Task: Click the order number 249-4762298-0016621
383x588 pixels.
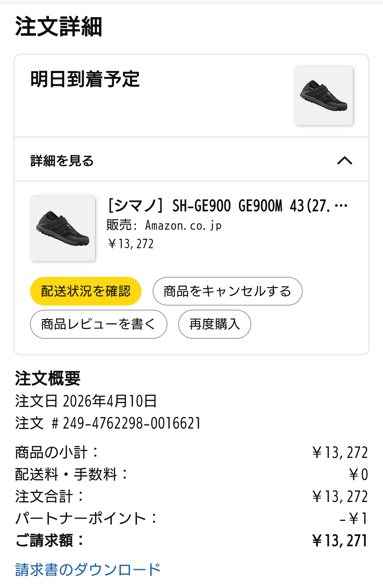Action: 132,423
